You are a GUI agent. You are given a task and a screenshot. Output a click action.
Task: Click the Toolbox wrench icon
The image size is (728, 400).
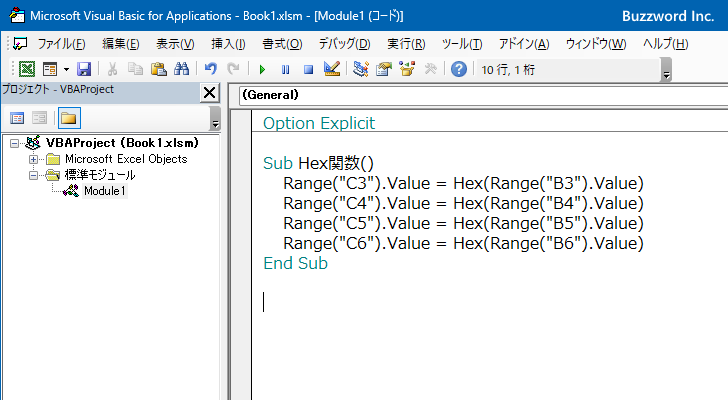tap(430, 70)
